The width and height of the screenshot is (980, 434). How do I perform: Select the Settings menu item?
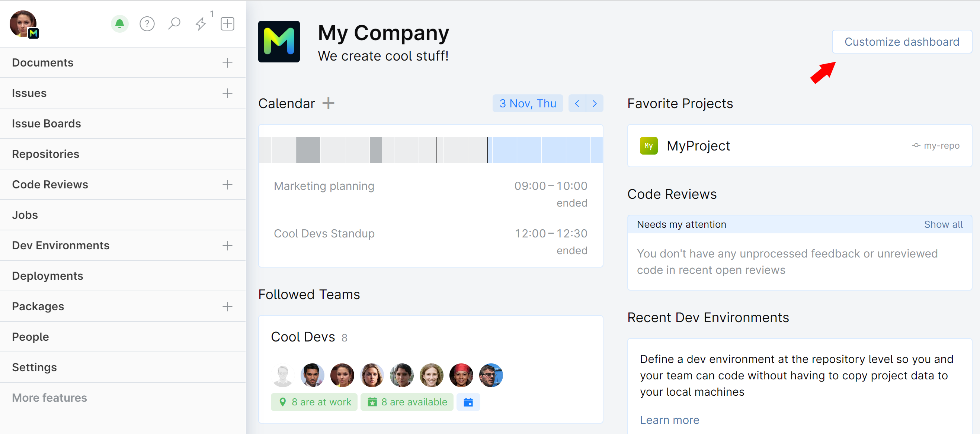pos(35,367)
